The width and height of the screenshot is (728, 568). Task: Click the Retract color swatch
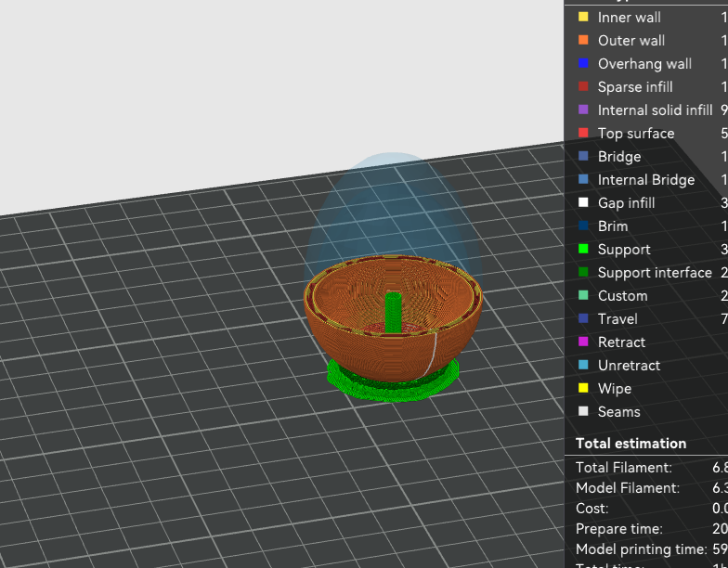point(583,342)
